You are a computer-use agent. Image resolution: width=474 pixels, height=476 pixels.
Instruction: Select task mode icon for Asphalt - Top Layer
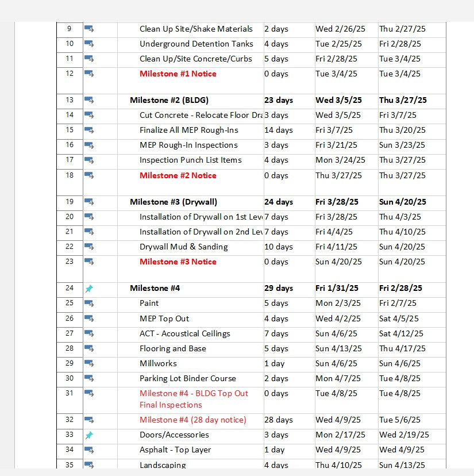pyautogui.click(x=89, y=450)
